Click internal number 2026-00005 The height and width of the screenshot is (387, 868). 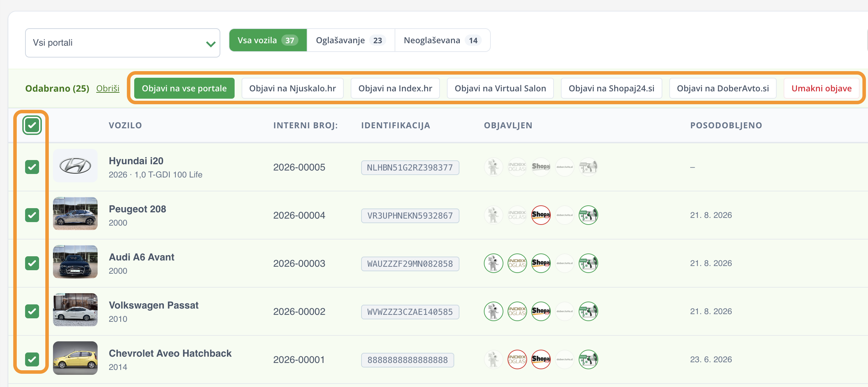[299, 167]
